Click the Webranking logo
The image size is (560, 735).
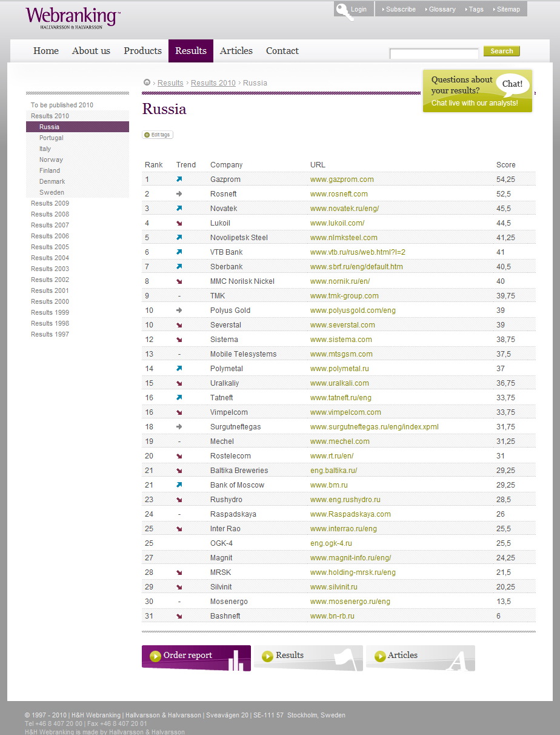pyautogui.click(x=73, y=18)
